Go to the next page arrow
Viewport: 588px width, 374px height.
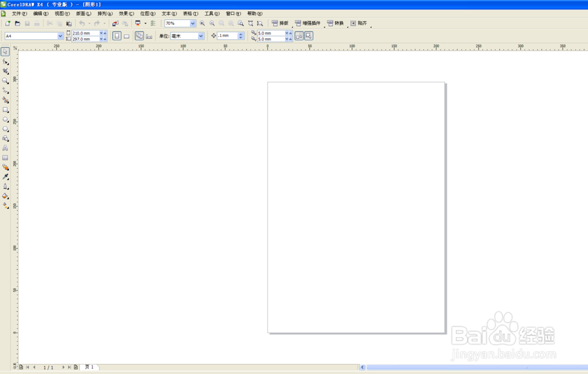(63, 368)
